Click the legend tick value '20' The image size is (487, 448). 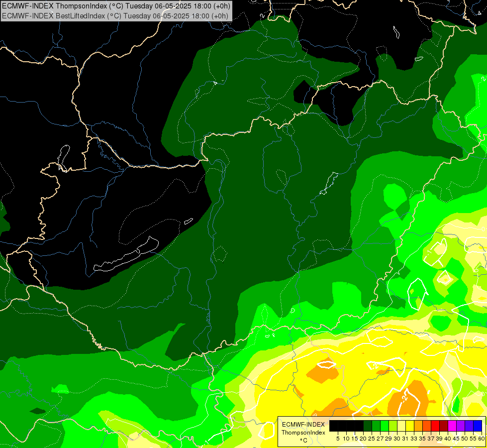tap(364, 439)
